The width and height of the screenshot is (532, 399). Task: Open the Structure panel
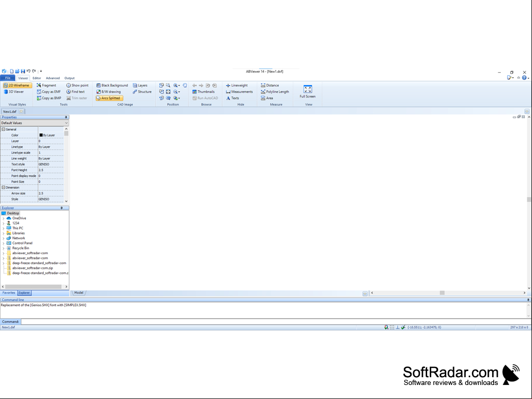142,92
